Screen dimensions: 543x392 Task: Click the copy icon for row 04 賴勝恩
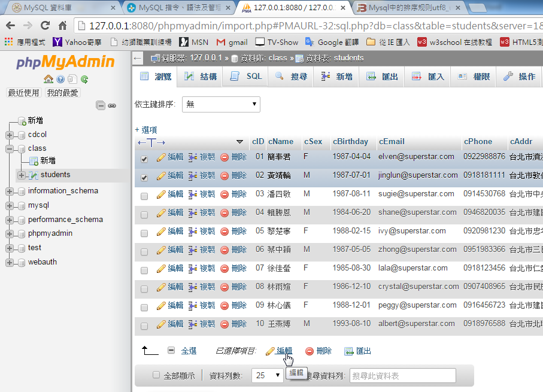193,213
